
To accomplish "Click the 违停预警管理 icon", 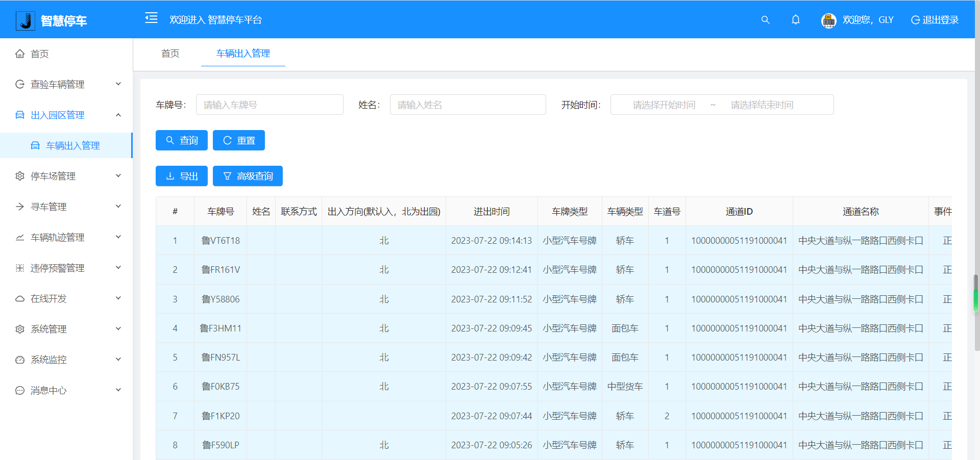I will tap(20, 268).
